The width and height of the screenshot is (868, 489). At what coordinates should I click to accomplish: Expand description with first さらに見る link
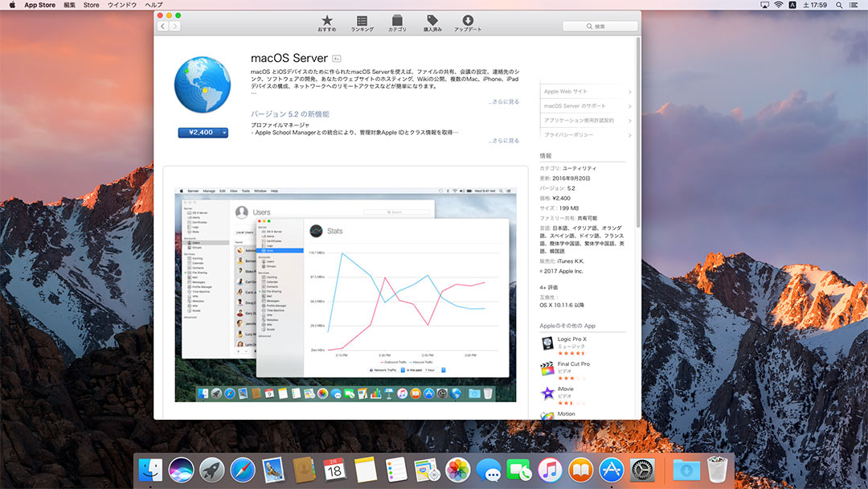click(x=504, y=102)
